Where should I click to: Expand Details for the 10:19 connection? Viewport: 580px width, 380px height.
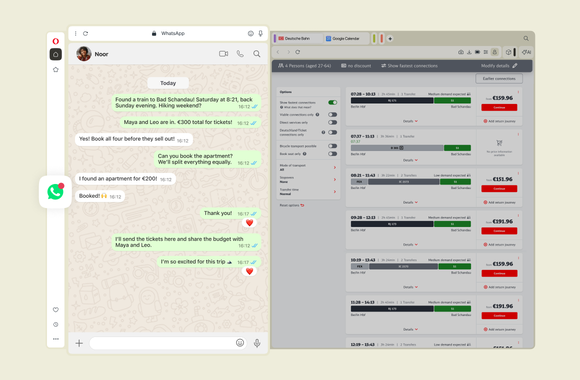click(410, 287)
